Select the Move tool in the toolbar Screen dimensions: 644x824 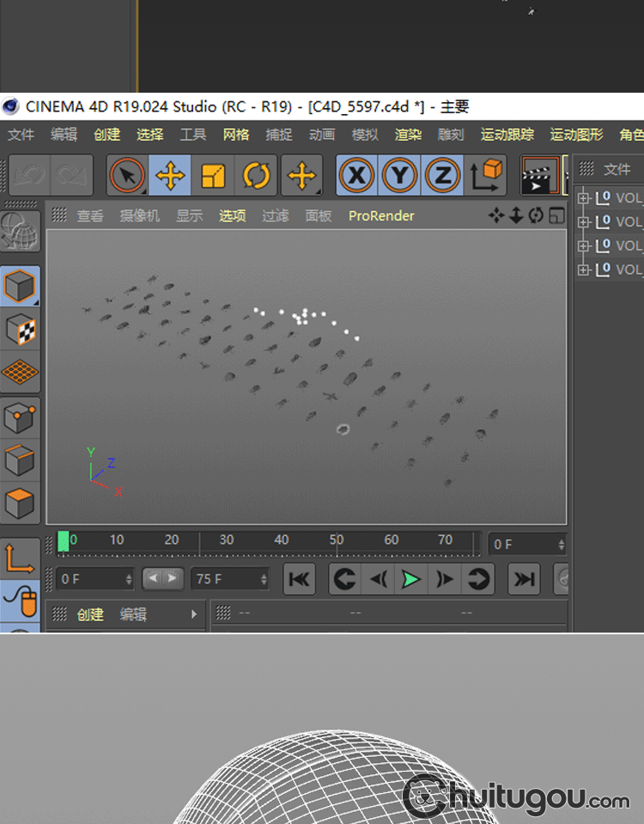pos(170,176)
